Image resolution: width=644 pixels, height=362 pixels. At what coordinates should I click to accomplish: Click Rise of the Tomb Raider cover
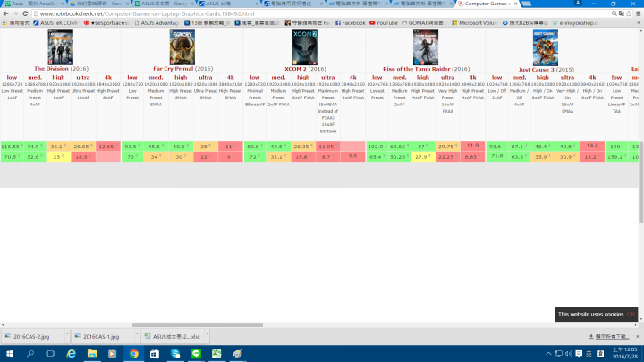click(426, 47)
